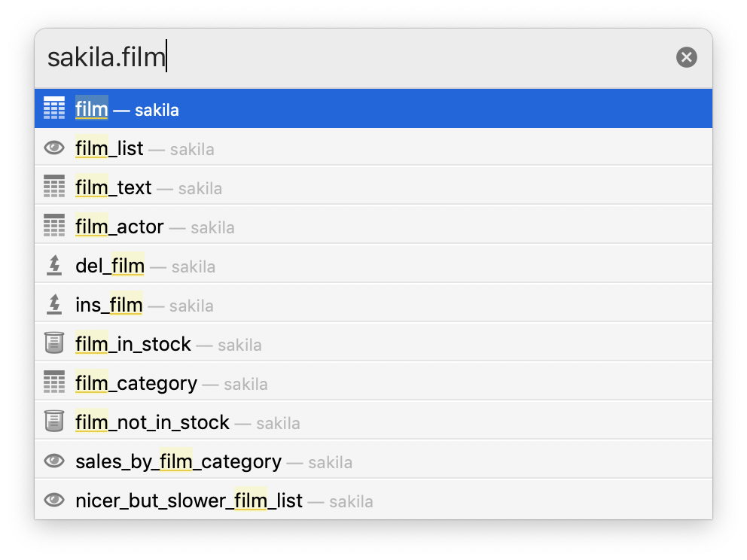Select the nicer_but_slower_film_list entry
Viewport: 747px width, 560px height.
point(373,500)
